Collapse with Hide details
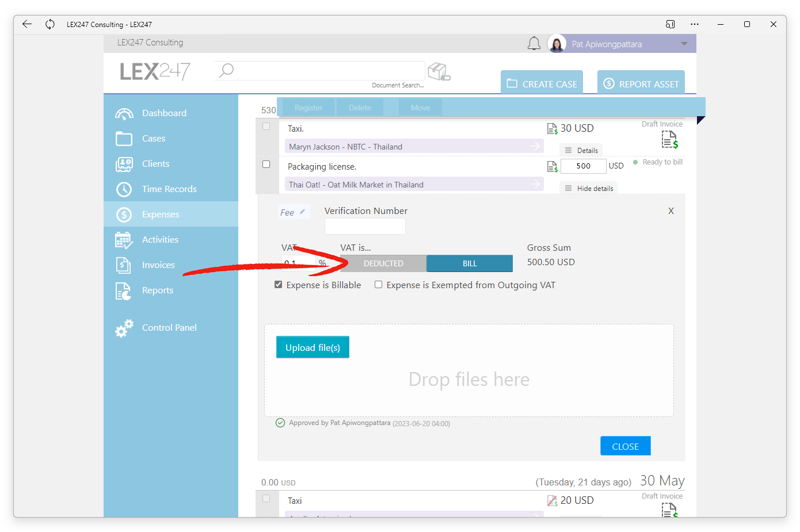This screenshot has height=532, width=800. pyautogui.click(x=589, y=189)
